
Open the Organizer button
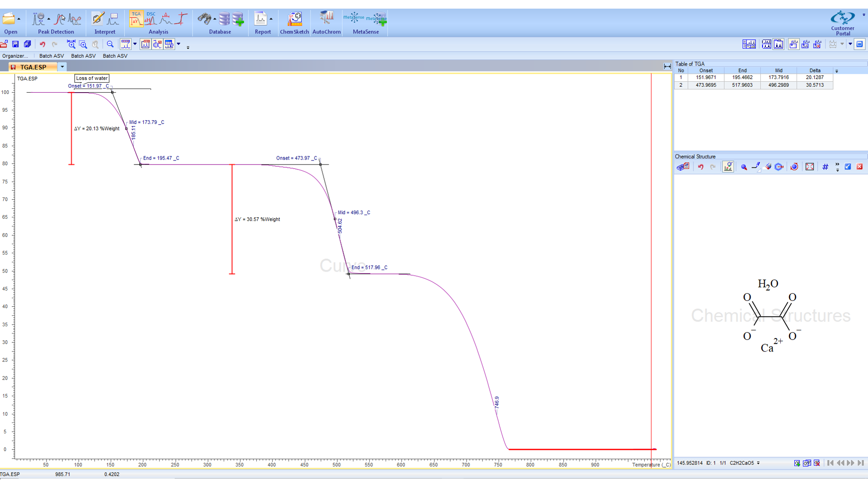pyautogui.click(x=15, y=56)
